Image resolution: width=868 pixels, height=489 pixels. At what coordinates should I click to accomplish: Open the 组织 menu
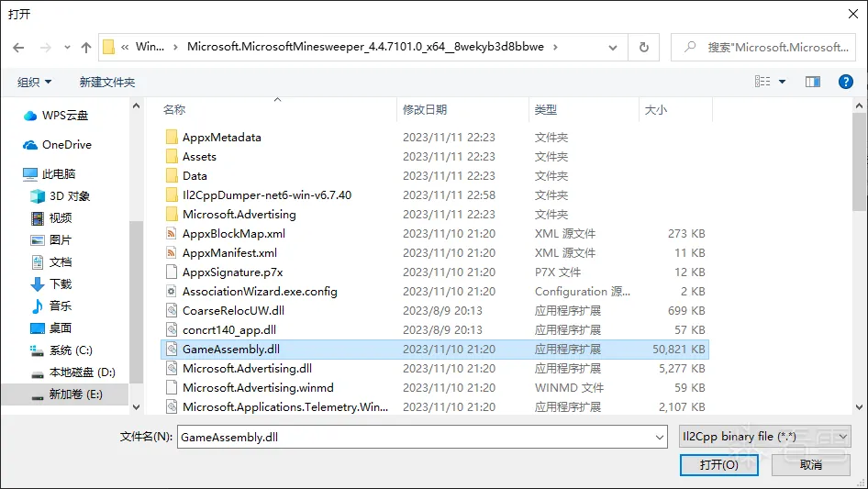click(x=34, y=82)
